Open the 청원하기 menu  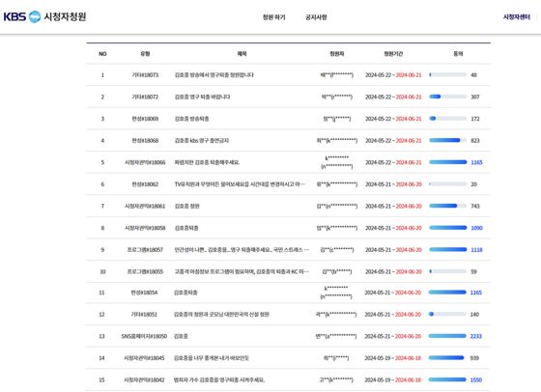point(274,17)
